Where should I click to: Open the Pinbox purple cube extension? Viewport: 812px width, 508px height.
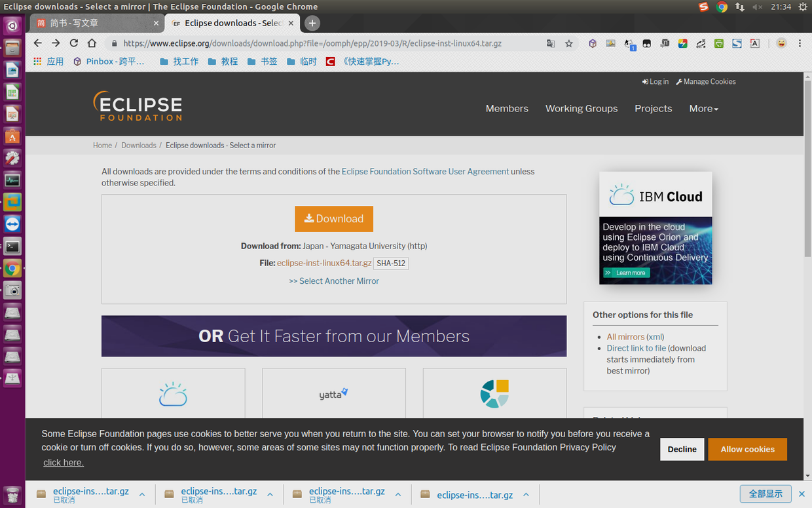point(593,43)
